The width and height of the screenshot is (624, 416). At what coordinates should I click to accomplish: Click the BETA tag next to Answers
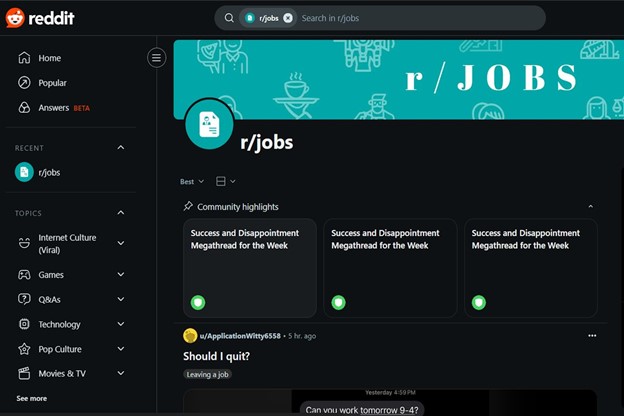point(82,108)
